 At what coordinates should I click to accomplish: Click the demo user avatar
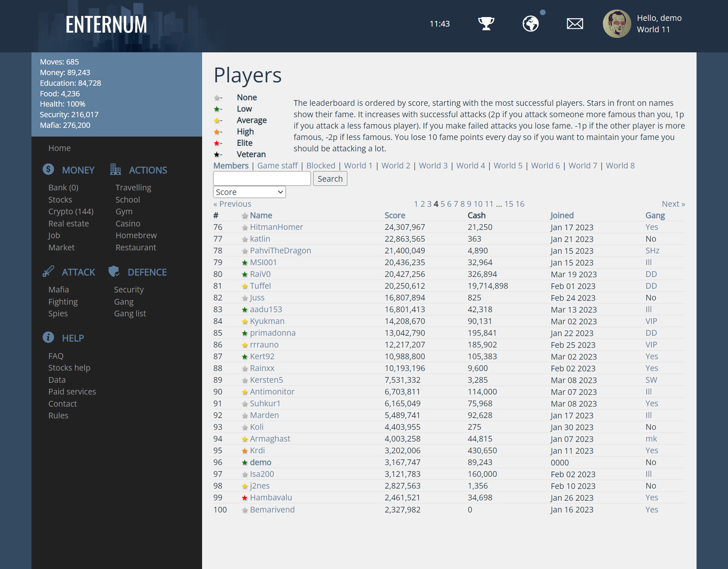coord(617,24)
